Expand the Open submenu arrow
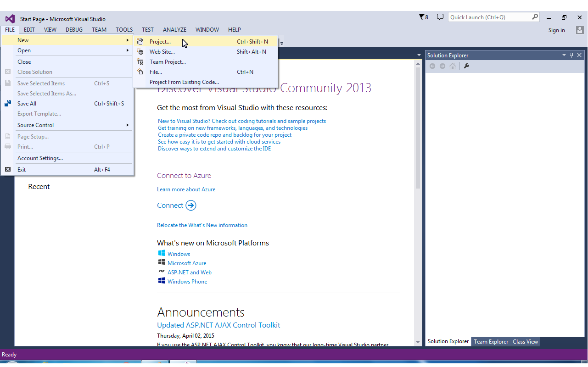 click(128, 50)
